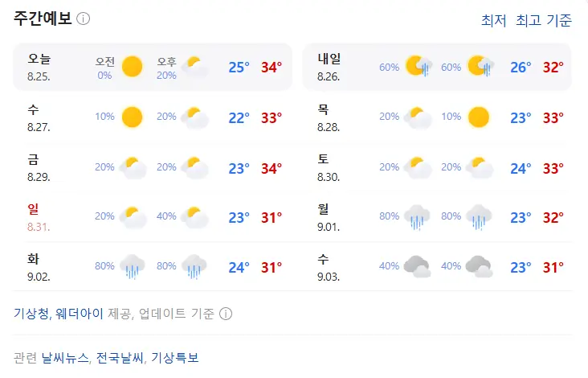Open the 웨더아이 provider link
The image size is (588, 378).
pos(80,313)
